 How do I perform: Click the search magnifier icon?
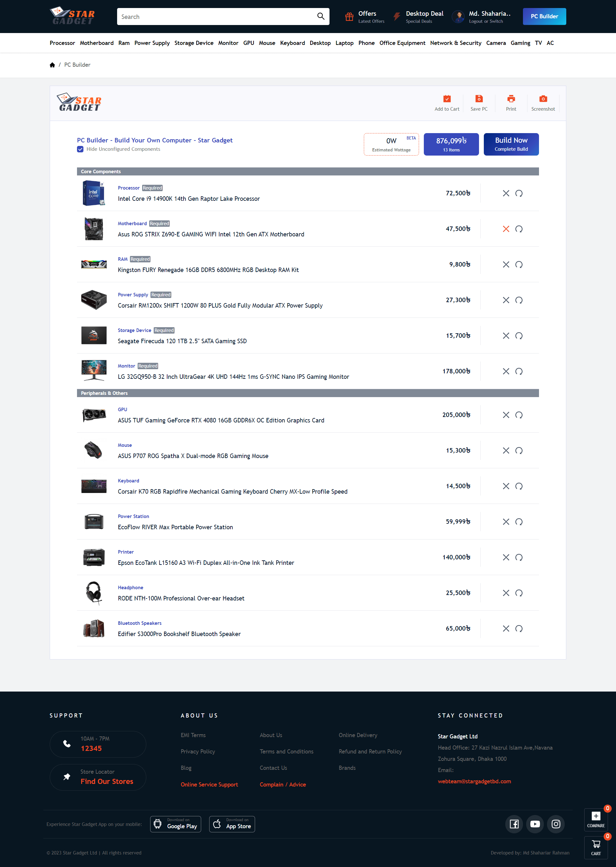[x=321, y=16]
